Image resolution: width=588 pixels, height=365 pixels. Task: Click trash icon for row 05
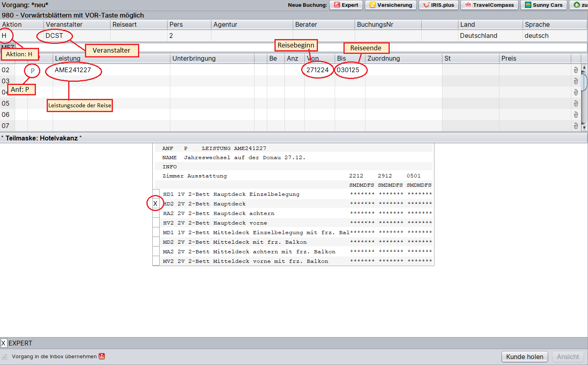coord(576,104)
